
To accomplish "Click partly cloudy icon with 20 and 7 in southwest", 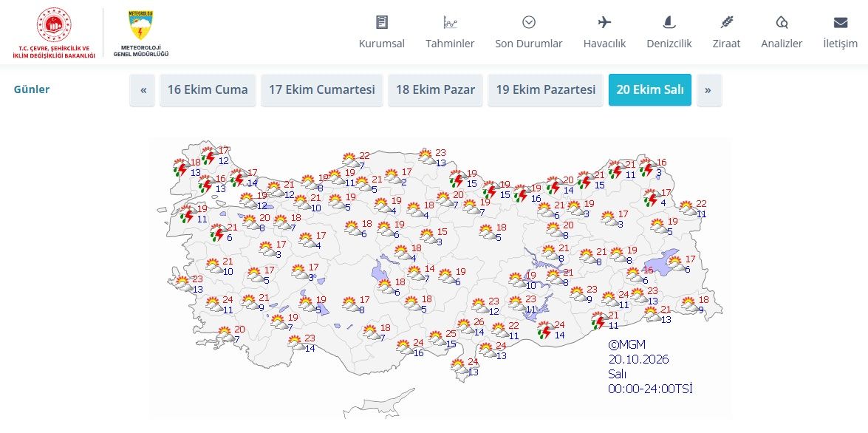I will coord(225,334).
